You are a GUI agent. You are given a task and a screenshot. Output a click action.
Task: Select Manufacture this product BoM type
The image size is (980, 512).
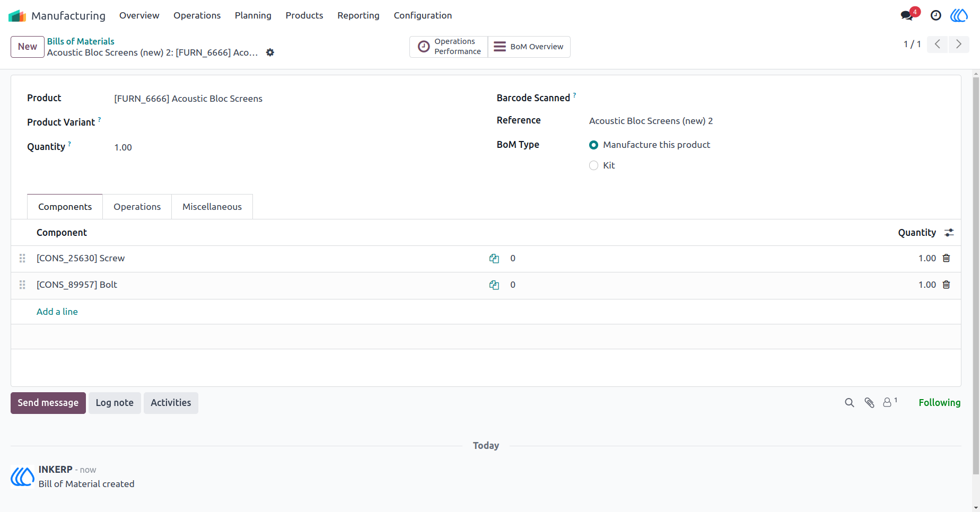tap(593, 145)
